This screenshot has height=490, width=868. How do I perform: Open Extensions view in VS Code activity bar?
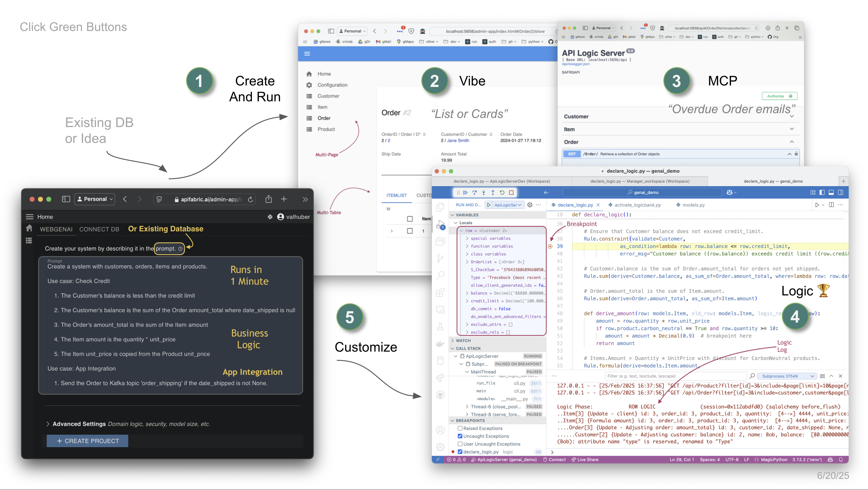[440, 292]
